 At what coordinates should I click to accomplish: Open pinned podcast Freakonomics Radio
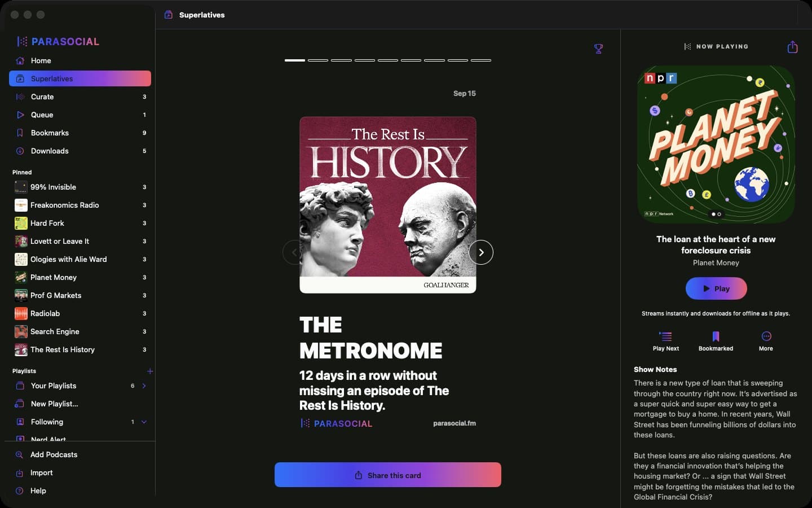pyautogui.click(x=80, y=205)
